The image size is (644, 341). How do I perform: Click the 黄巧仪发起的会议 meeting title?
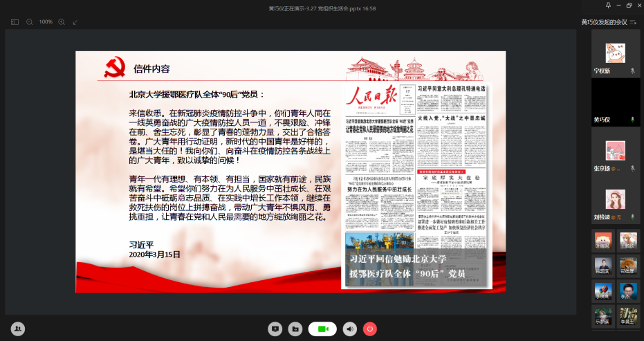click(x=604, y=22)
